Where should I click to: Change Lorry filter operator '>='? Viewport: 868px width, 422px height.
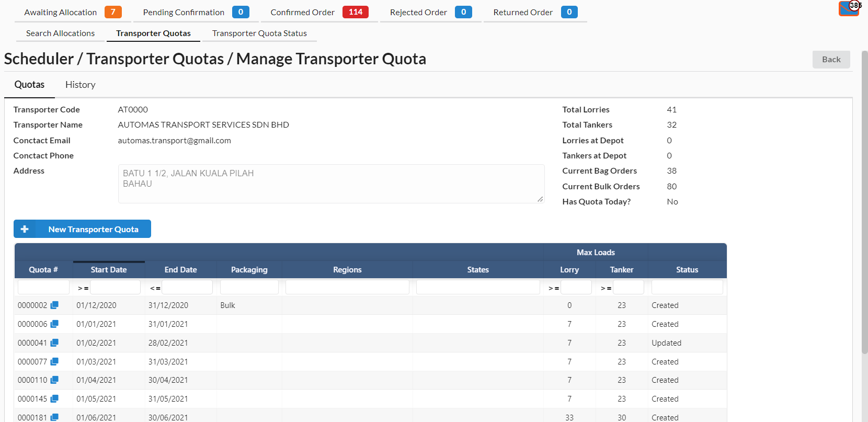554,288
